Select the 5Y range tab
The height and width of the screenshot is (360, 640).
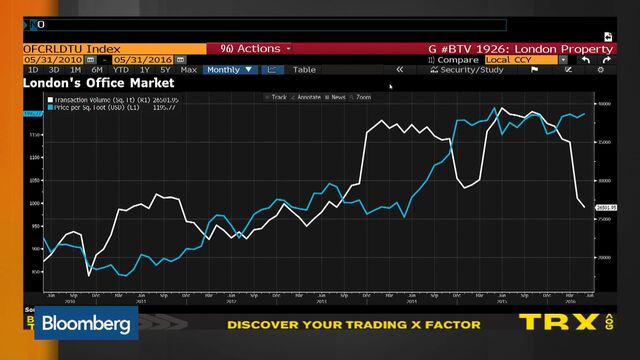click(x=165, y=70)
